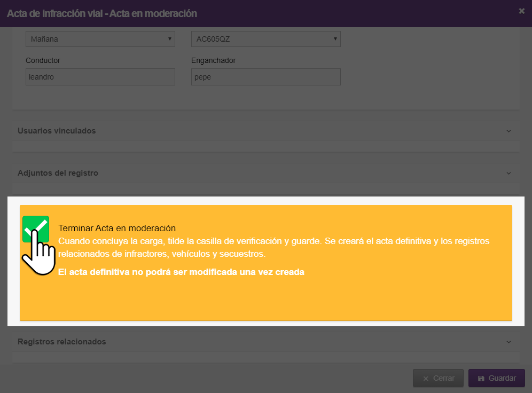532x393 pixels.
Task: Save the acta with Guardar
Action: pos(497,378)
